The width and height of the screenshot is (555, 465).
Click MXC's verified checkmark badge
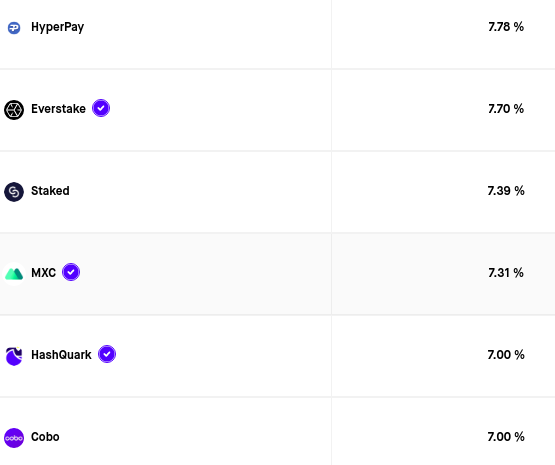pyautogui.click(x=71, y=272)
